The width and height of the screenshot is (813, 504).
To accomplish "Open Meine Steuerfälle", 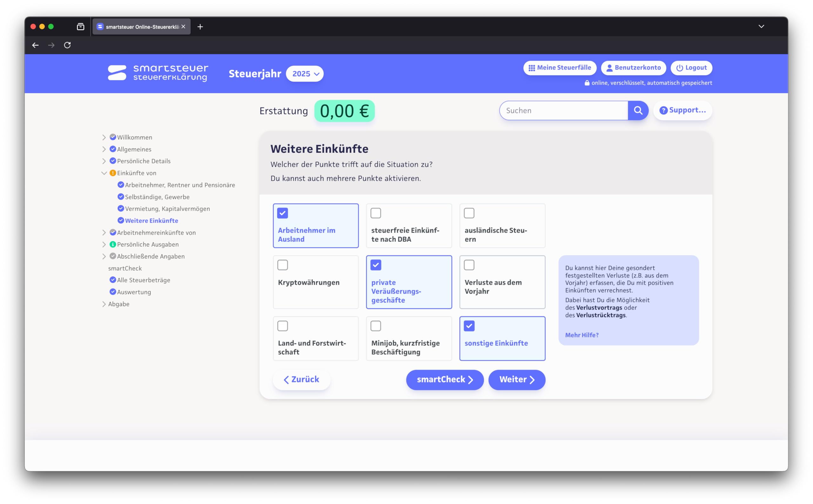I will [x=560, y=68].
